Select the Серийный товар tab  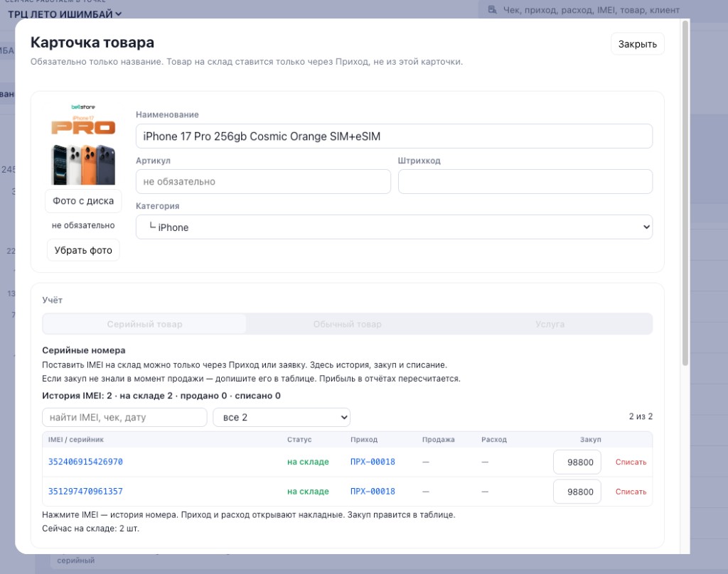(x=144, y=324)
